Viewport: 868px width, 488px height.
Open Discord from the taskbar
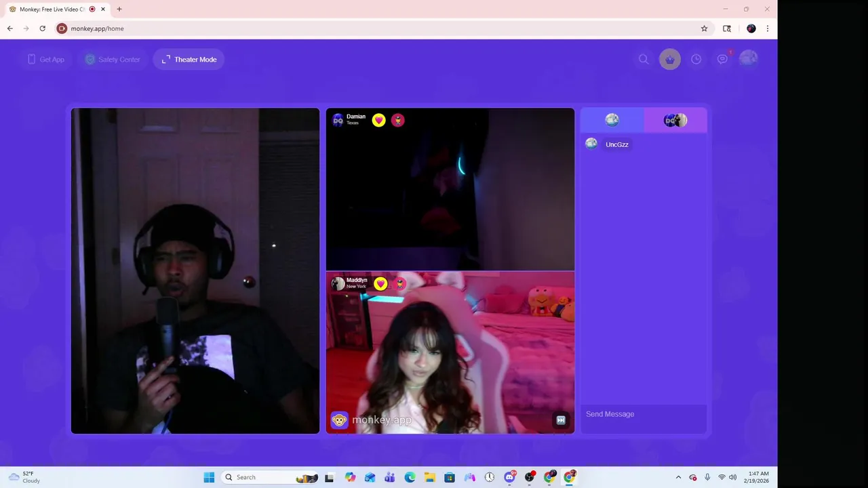tap(510, 477)
